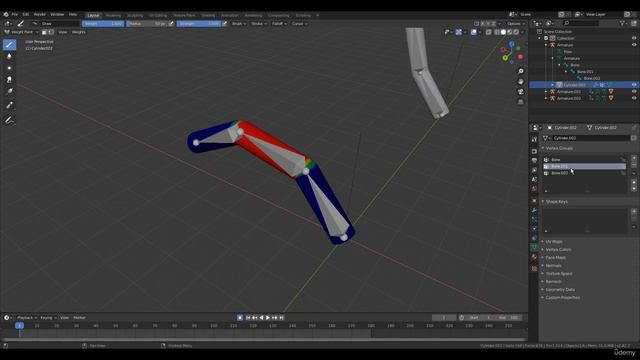Select the Blur brush tool
This screenshot has width=640, height=360.
(x=9, y=56)
